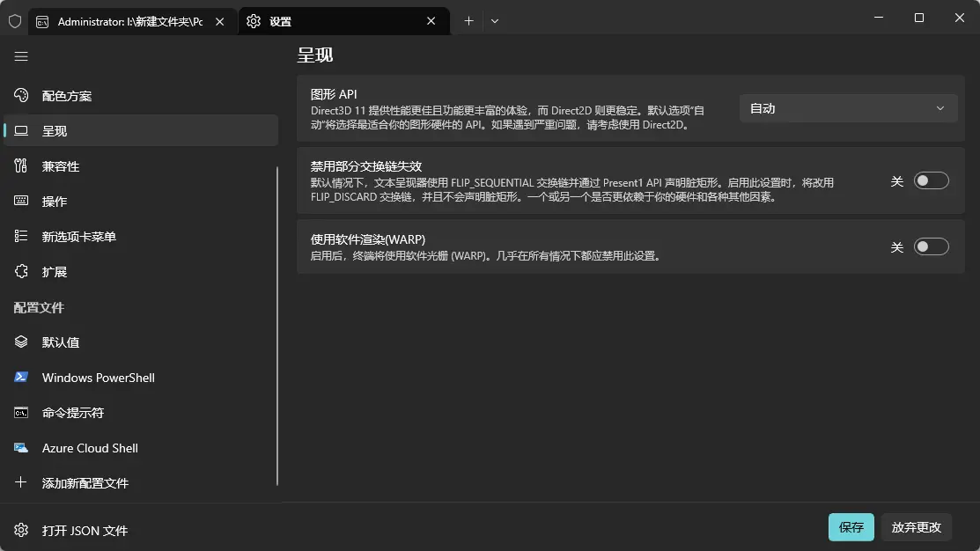The height and width of the screenshot is (551, 980).
Task: Click the 保存 button
Action: coord(851,526)
